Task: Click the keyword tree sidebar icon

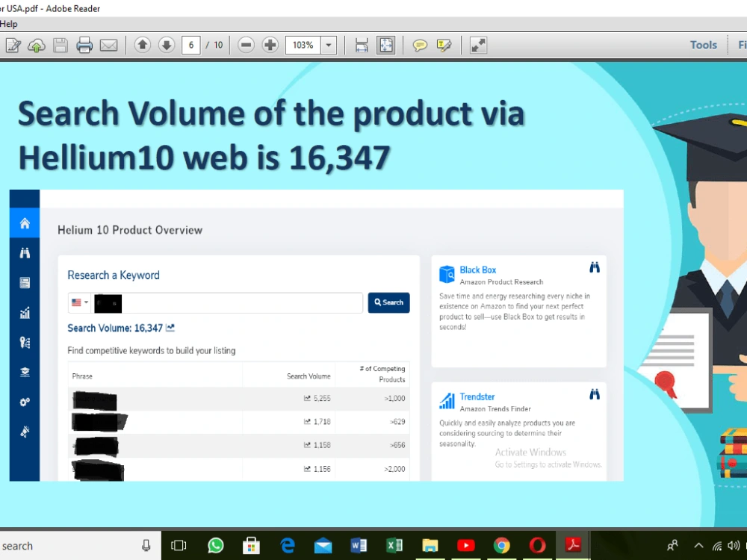Action: (x=25, y=343)
